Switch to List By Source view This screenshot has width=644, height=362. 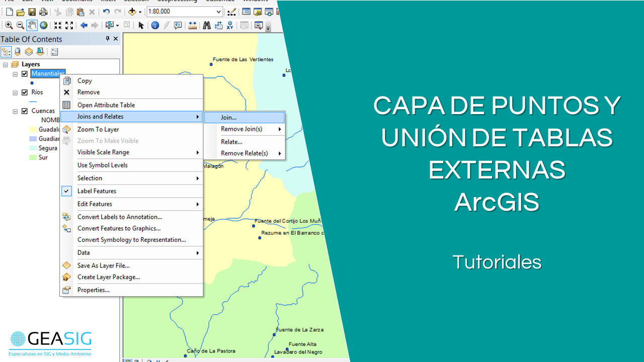point(18,52)
